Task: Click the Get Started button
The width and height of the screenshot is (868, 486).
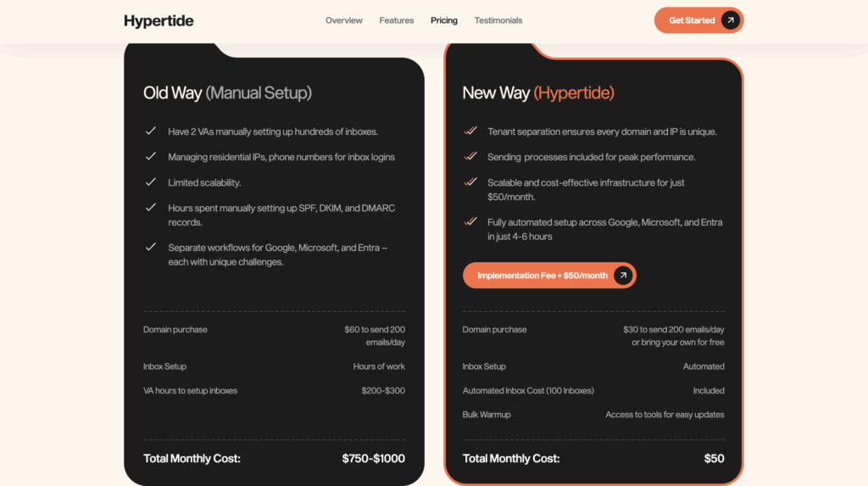Action: 698,20
